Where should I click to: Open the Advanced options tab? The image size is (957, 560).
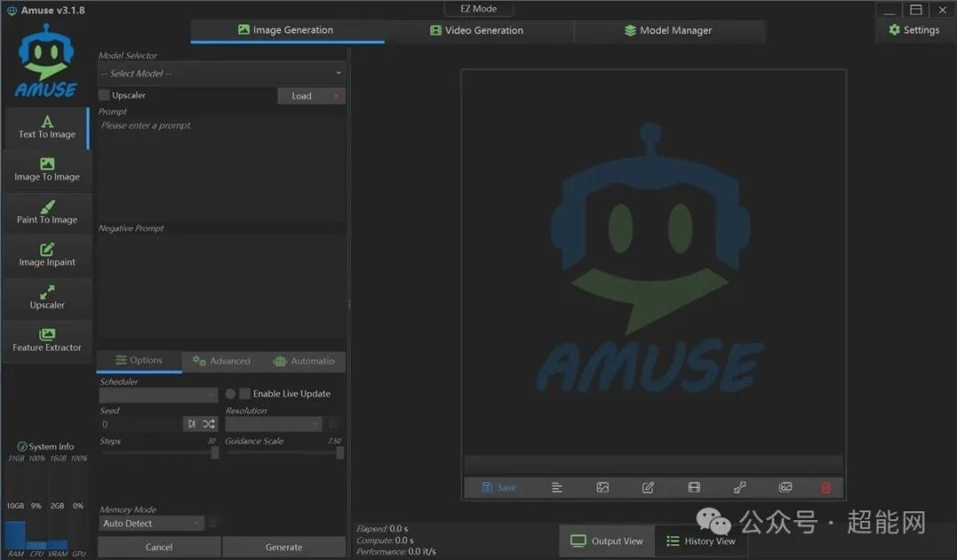point(221,361)
